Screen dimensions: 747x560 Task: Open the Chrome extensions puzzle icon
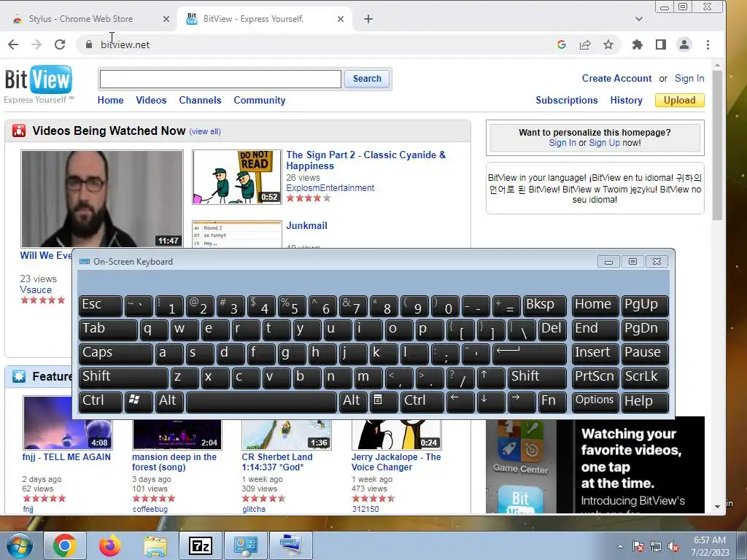(637, 44)
